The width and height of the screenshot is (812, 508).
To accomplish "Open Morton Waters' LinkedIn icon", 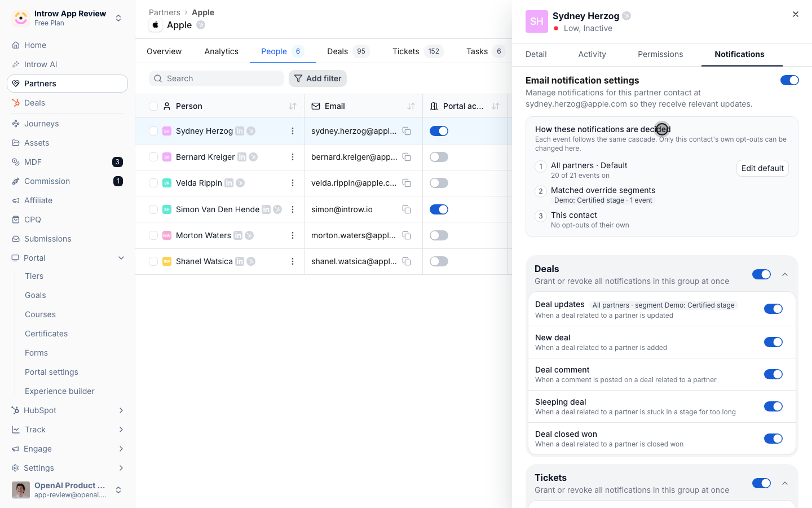I will tap(238, 235).
